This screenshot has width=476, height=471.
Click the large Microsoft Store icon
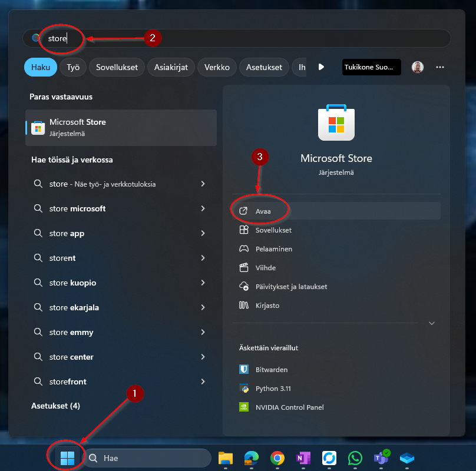336,122
